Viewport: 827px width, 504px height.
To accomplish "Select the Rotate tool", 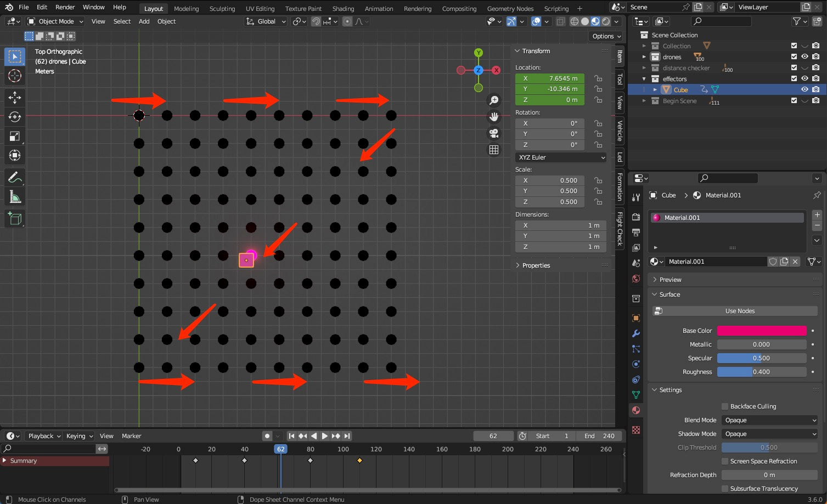I will click(x=15, y=117).
